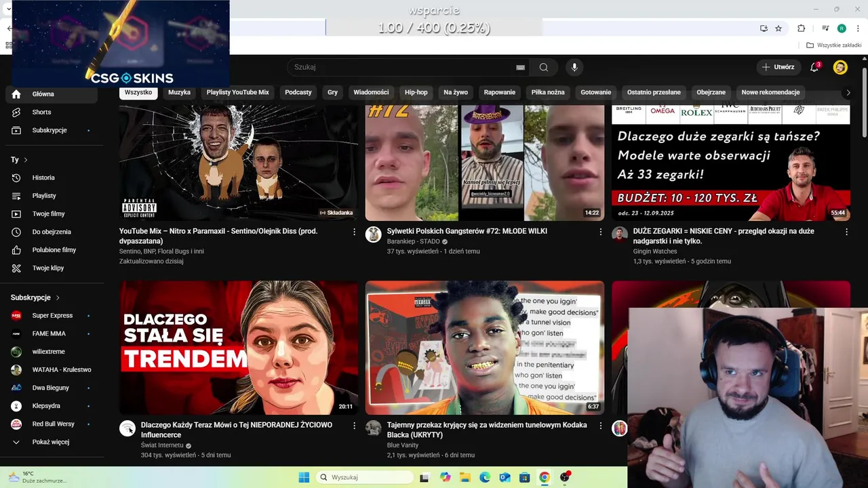Open options for the YouTube Mix card
Viewport: 868px width, 488px height.
click(354, 232)
